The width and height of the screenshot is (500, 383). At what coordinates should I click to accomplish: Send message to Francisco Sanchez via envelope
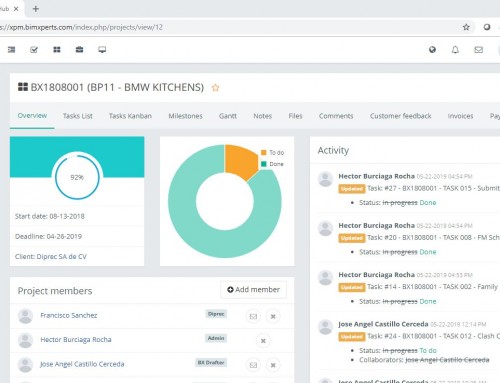[x=253, y=316]
